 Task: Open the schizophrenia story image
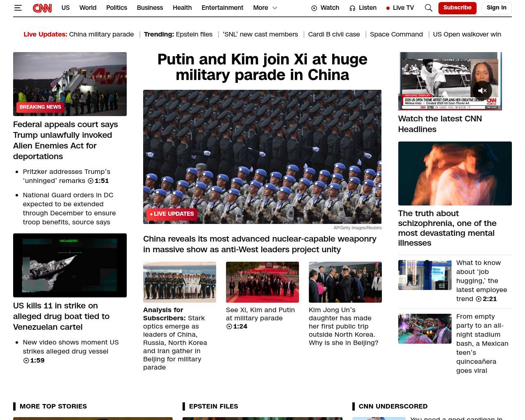click(x=455, y=173)
